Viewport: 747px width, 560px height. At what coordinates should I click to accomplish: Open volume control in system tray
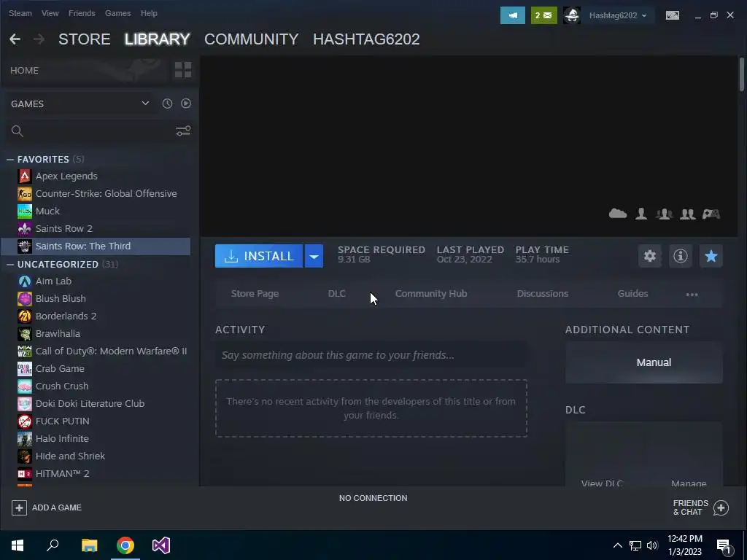(653, 545)
